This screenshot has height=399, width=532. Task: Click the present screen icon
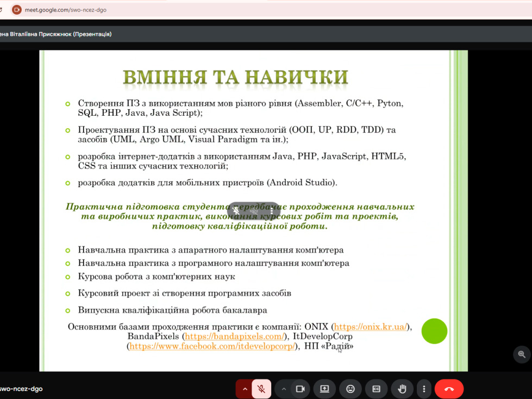click(324, 389)
